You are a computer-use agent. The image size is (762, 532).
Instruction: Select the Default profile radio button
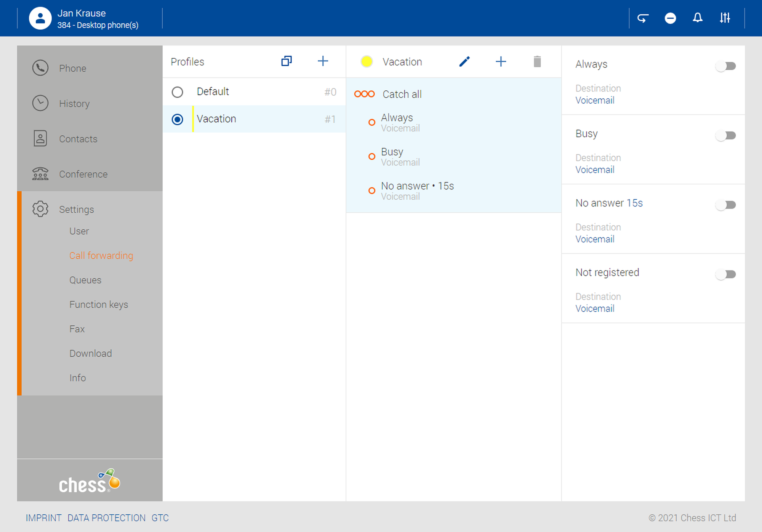178,92
